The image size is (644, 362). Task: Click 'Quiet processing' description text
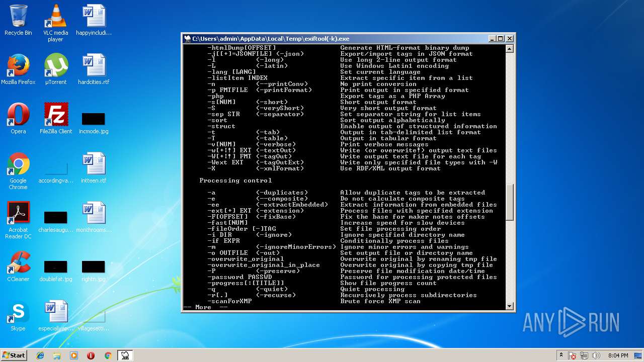point(372,289)
